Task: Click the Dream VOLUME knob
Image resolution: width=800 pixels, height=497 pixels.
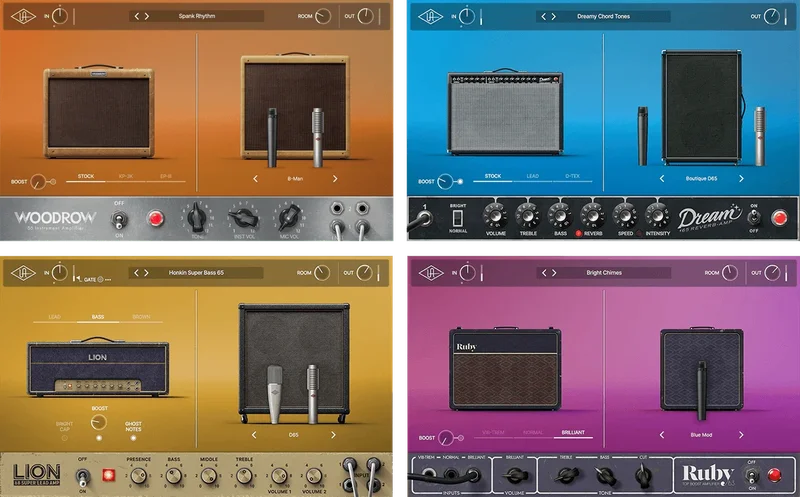Action: (495, 216)
